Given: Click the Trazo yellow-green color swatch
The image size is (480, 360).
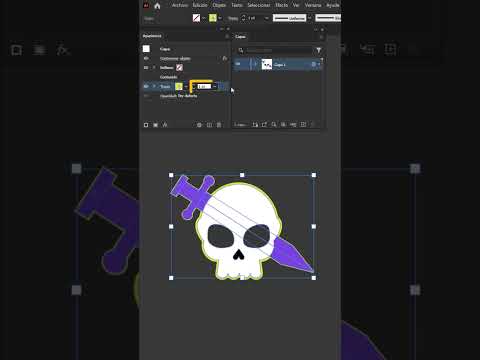Looking at the screenshot, I should pos(179,86).
